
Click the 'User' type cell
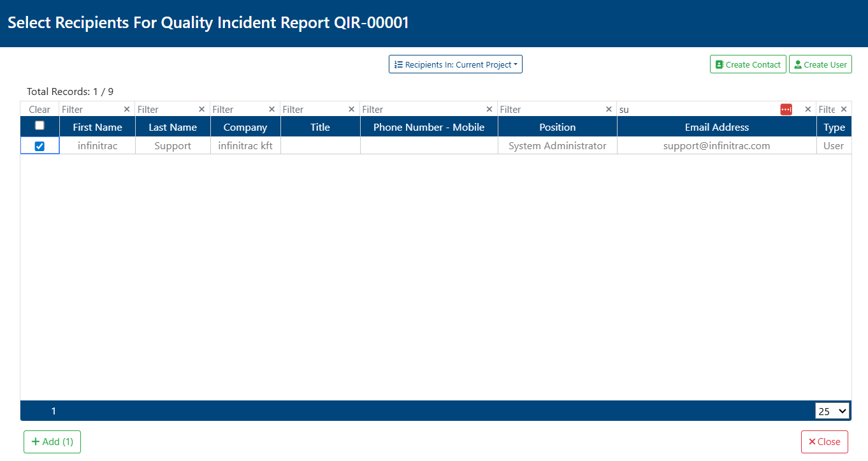tap(834, 146)
